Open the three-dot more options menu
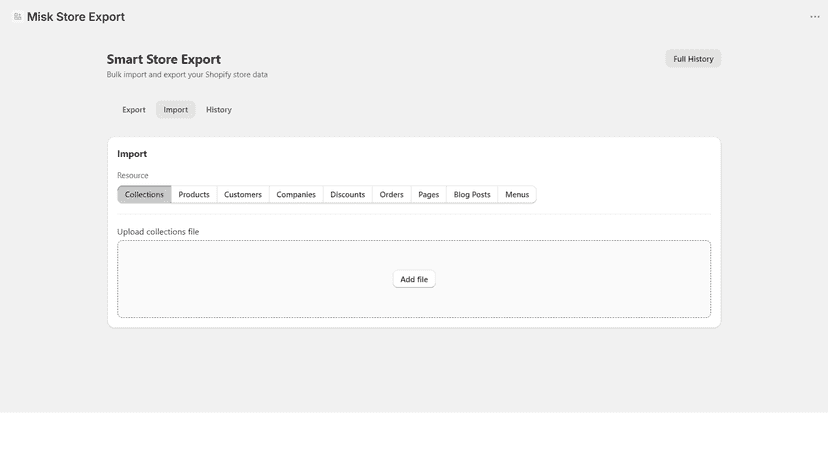Screen dimensions: 828x466 pyautogui.click(x=815, y=17)
